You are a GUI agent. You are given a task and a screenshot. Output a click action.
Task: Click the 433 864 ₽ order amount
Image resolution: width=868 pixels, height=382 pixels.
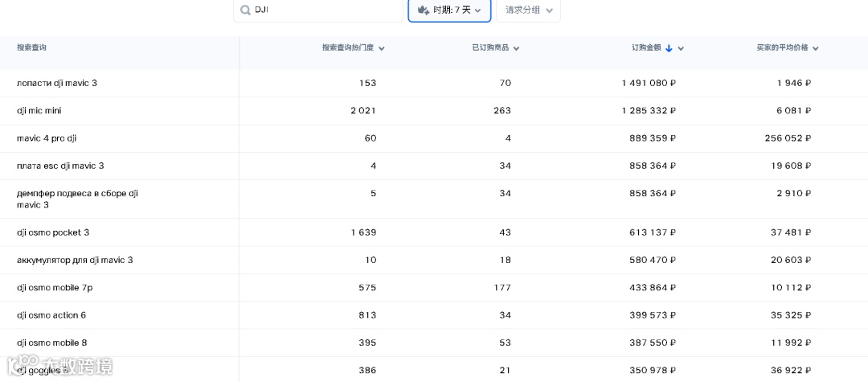(x=653, y=288)
